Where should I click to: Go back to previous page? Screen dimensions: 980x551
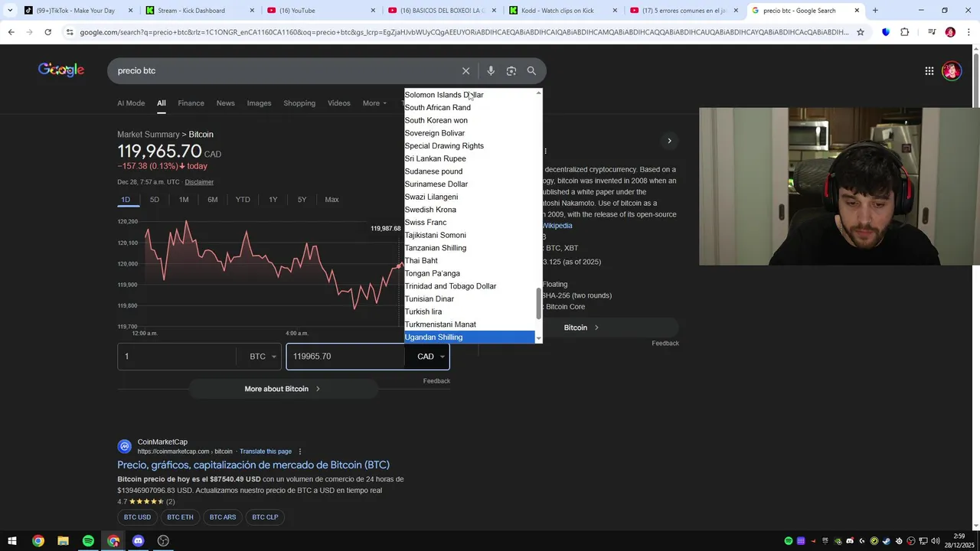[x=11, y=32]
